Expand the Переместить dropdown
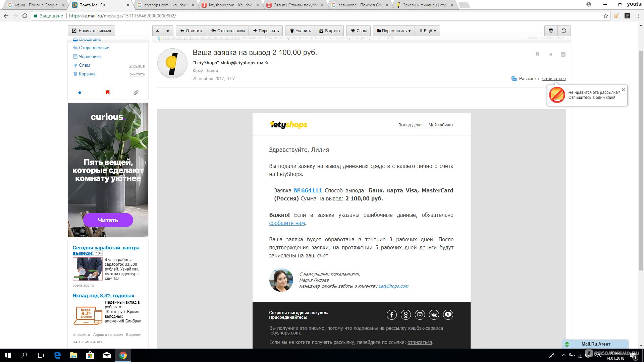 pyautogui.click(x=394, y=31)
